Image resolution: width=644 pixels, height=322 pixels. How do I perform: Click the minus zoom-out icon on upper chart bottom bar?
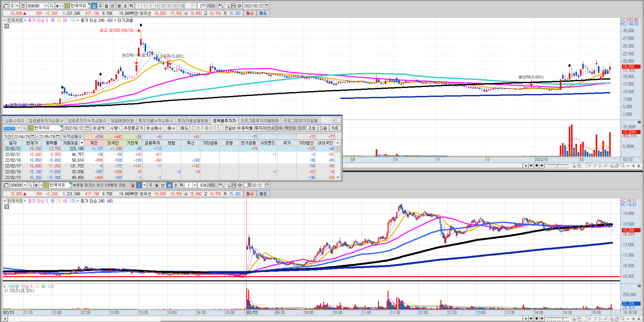pyautogui.click(x=628, y=166)
